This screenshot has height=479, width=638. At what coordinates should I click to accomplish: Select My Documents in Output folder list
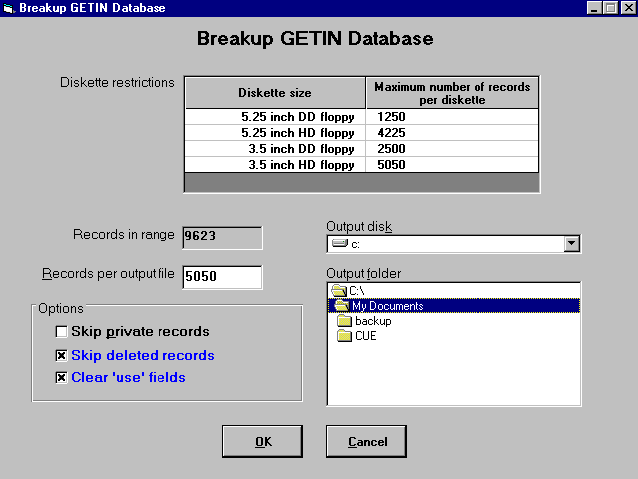[454, 306]
